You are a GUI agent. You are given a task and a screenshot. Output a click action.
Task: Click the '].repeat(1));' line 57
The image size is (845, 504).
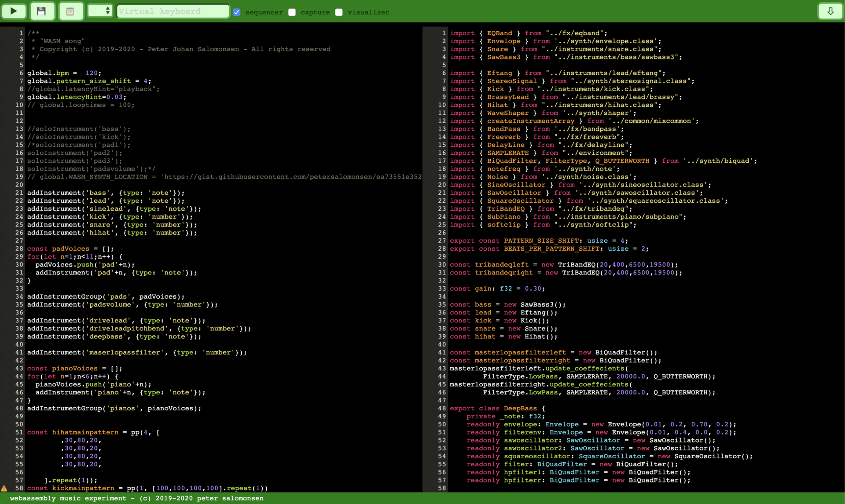click(71, 480)
